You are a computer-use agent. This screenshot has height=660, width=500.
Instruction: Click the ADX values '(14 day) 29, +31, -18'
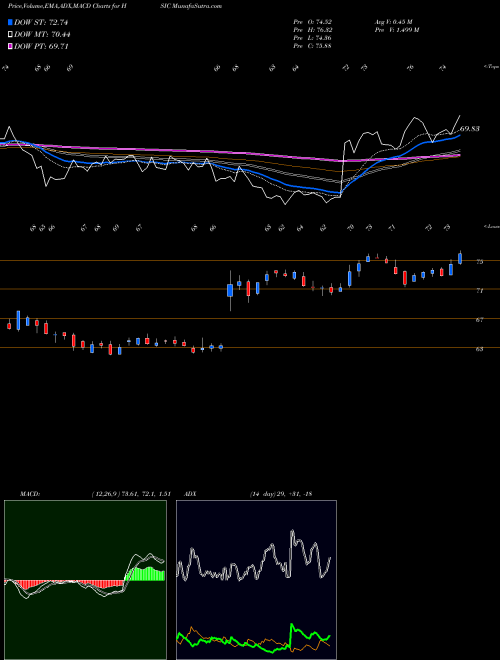(281, 494)
